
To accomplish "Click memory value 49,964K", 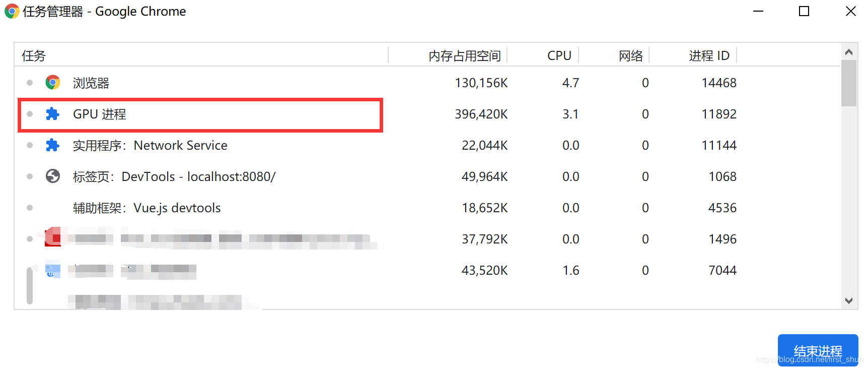I will point(485,176).
